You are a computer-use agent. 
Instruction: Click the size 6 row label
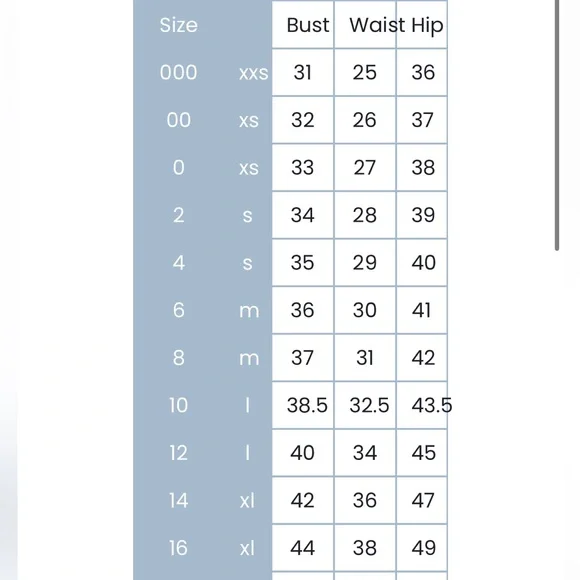[179, 310]
